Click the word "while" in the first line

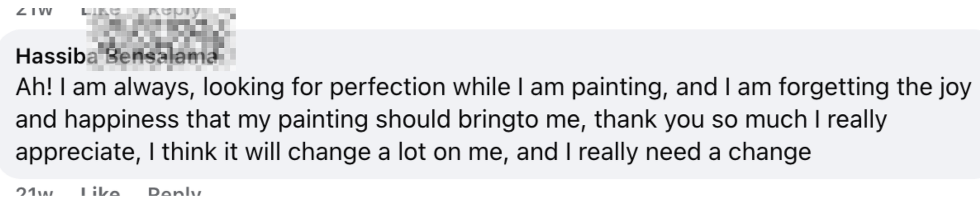[x=482, y=88]
